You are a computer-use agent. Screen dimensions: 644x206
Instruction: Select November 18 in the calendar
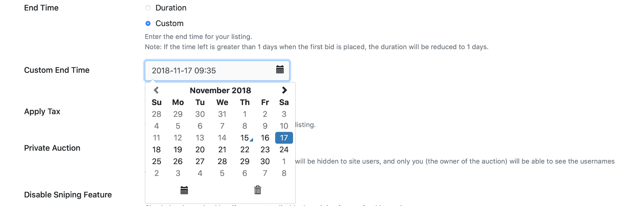(x=156, y=150)
